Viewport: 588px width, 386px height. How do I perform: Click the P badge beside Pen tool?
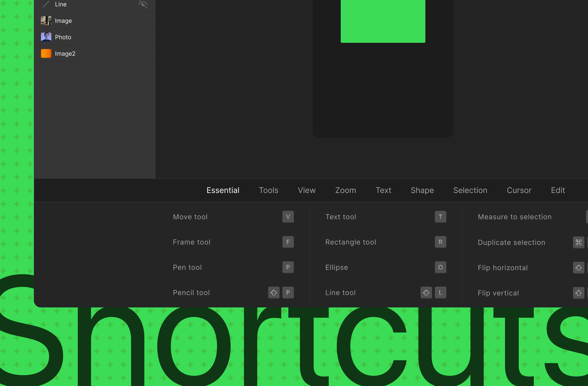click(288, 267)
